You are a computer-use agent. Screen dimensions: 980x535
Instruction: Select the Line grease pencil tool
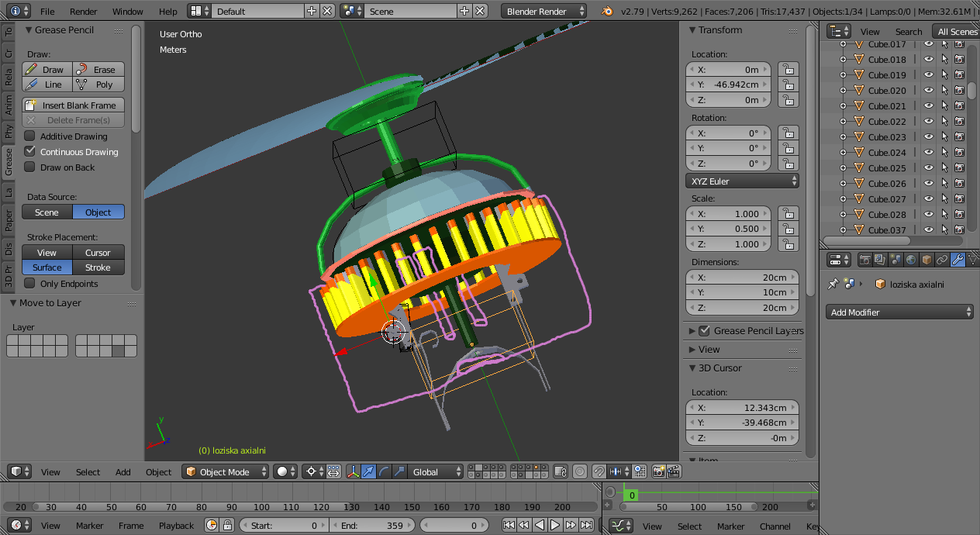[47, 85]
